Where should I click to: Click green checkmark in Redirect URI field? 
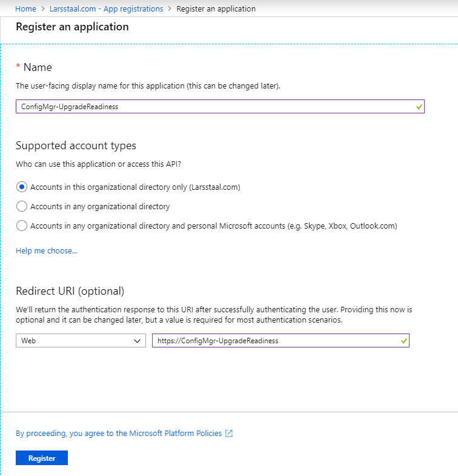[403, 341]
